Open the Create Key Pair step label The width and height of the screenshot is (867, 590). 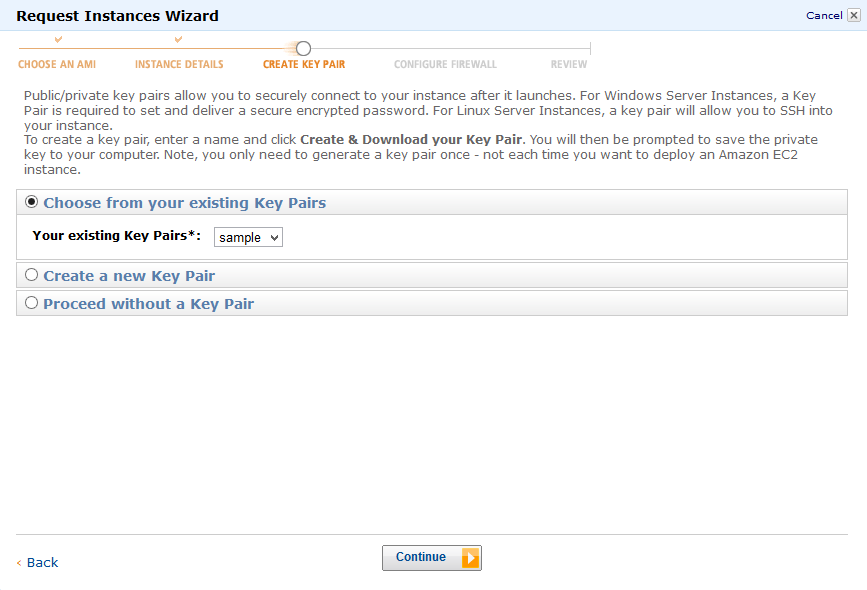304,64
